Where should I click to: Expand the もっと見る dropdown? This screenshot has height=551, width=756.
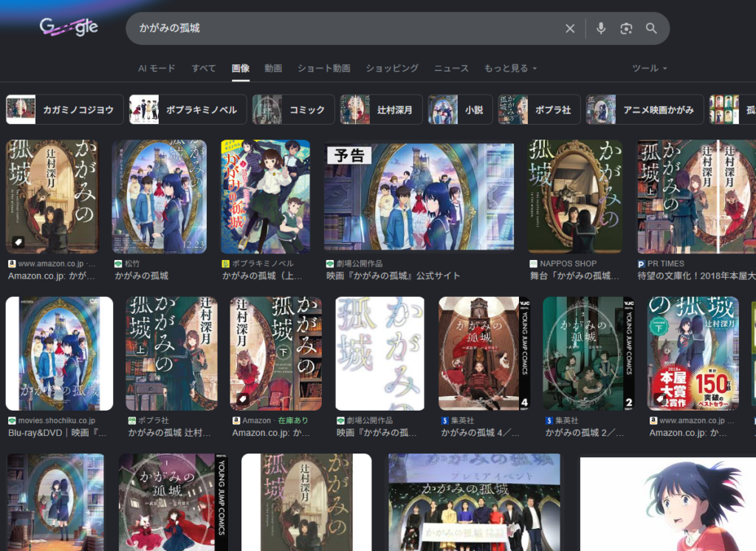point(510,68)
